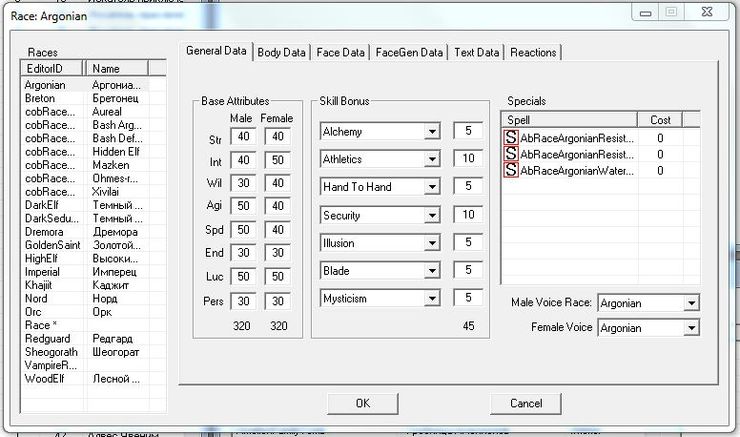The image size is (740, 437).
Task: Switch to the Reactions tab
Action: 533,52
